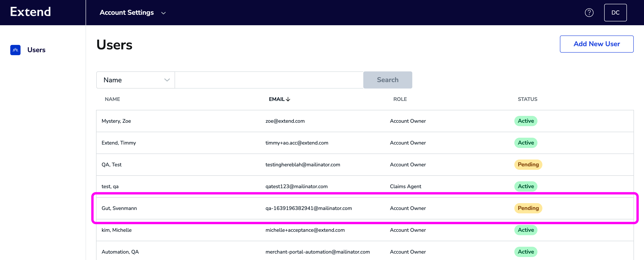Click Active status for Automation, QA

[x=526, y=252]
